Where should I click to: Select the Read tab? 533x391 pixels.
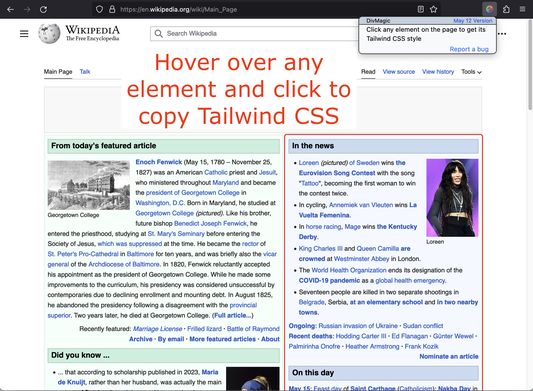(368, 72)
